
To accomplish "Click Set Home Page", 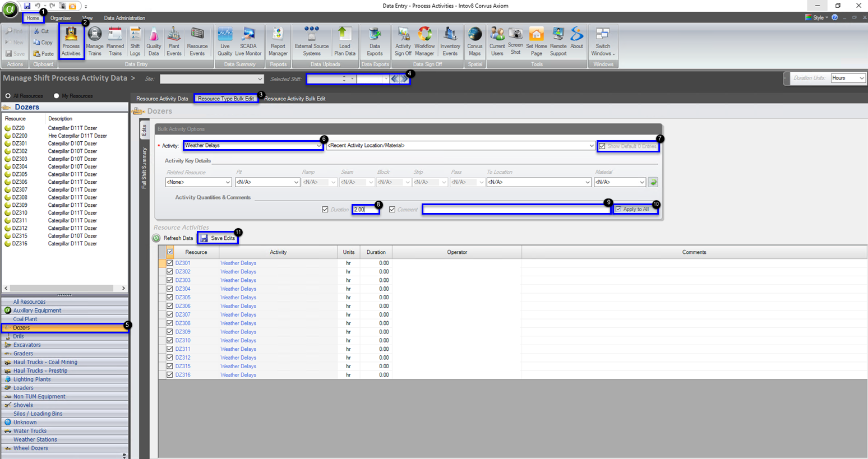I will pyautogui.click(x=537, y=41).
